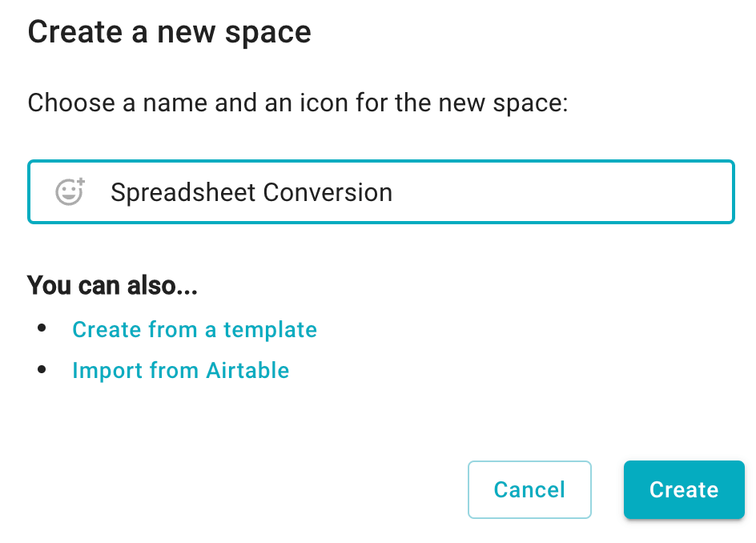Click the word "template" in the first link
This screenshot has width=756, height=543.
click(270, 330)
